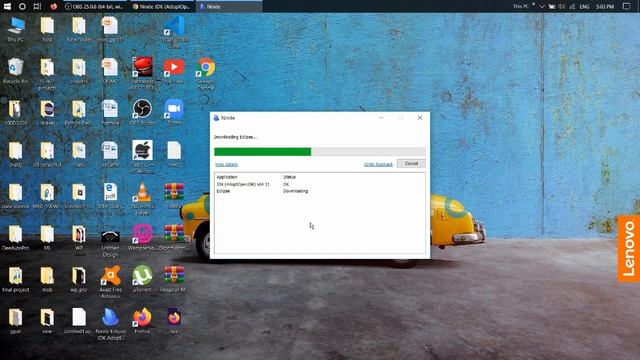This screenshot has height=360, width=640.
Task: Click the Application column header
Action: point(227,177)
